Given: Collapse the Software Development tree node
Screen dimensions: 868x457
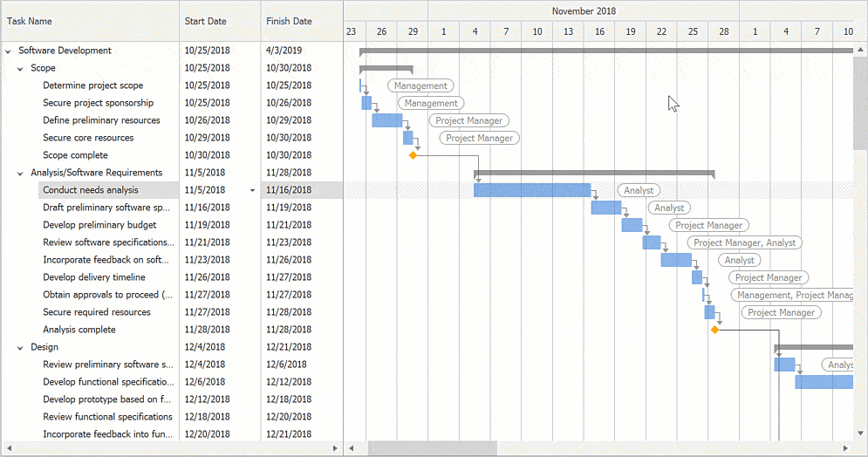Looking at the screenshot, I should pyautogui.click(x=9, y=51).
